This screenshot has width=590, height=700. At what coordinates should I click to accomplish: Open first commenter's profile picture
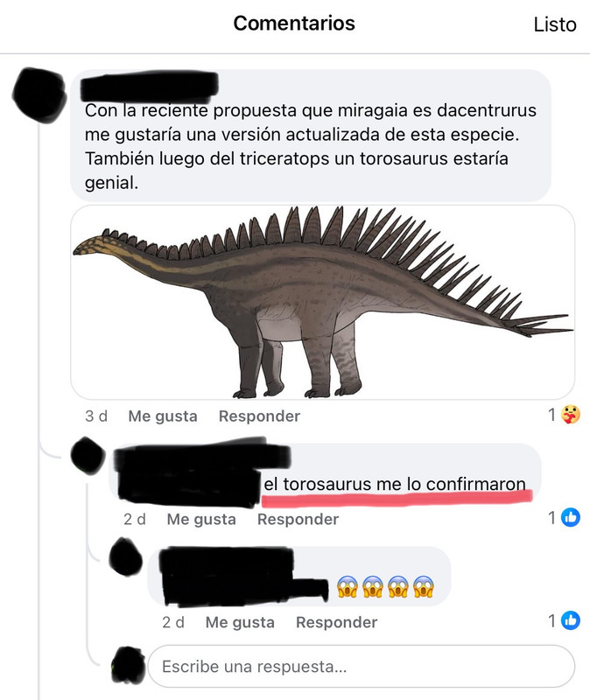[39, 94]
